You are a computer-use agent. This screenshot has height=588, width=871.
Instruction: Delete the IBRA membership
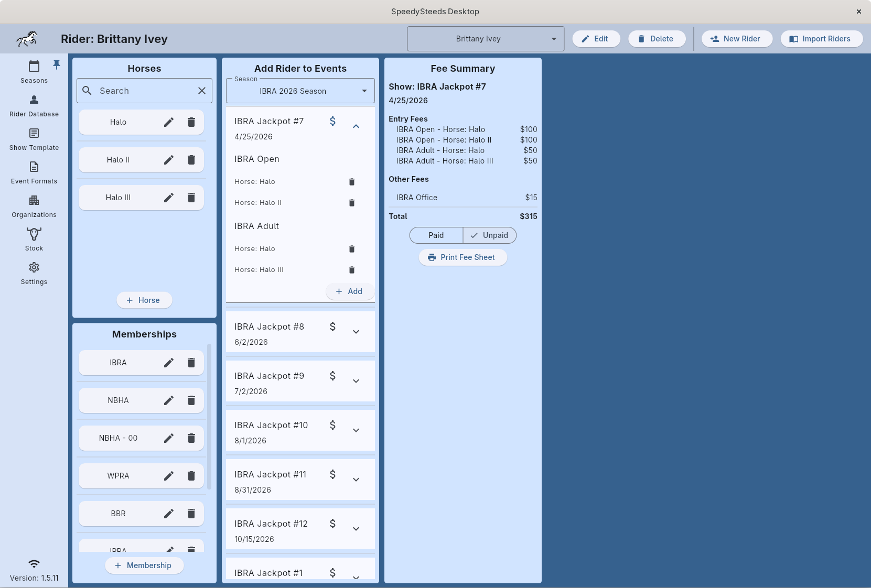pos(191,363)
